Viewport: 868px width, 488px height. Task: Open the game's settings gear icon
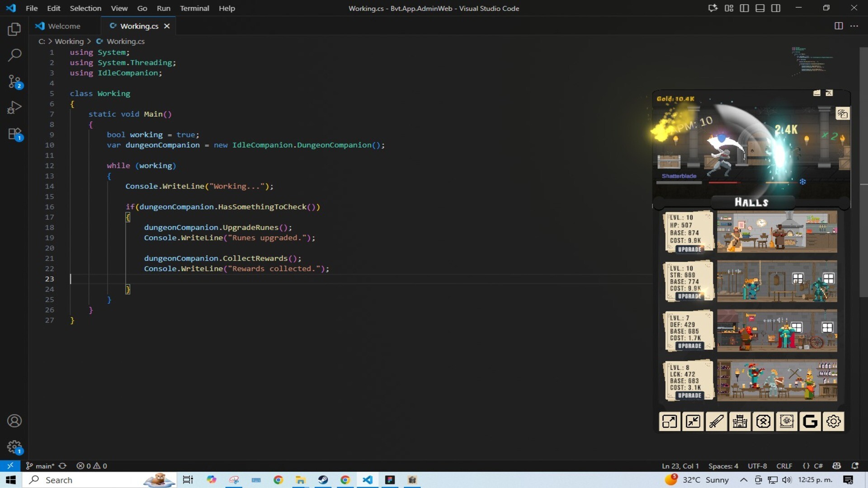coord(833,422)
